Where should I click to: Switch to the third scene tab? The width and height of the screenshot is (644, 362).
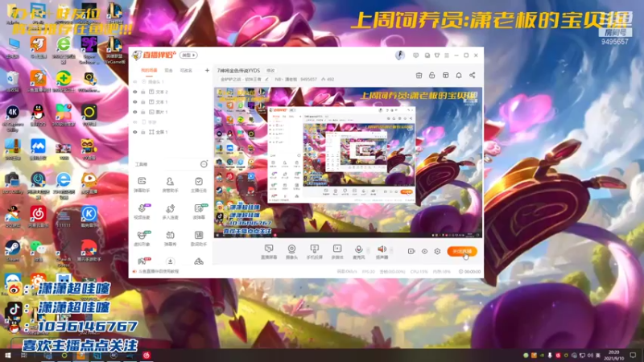pos(186,71)
